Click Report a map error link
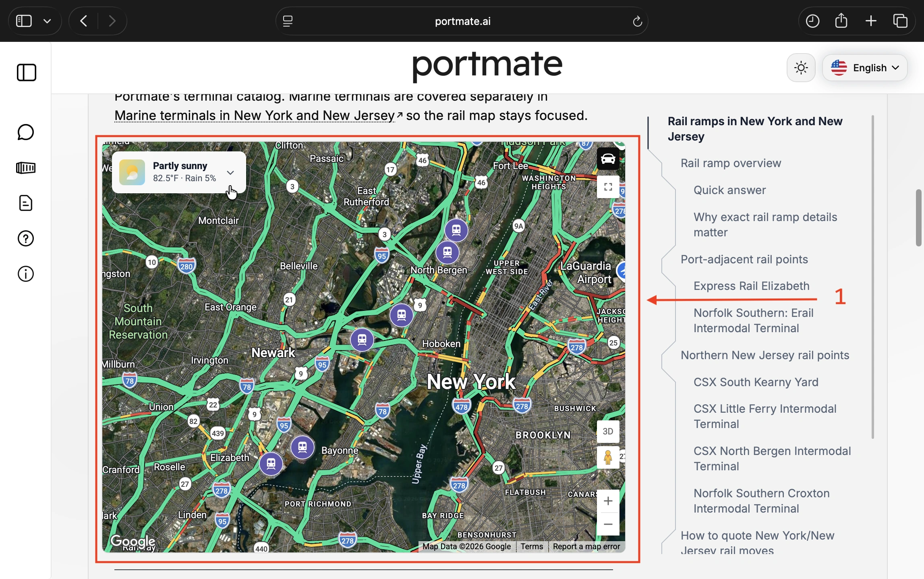This screenshot has width=924, height=579. pyautogui.click(x=586, y=546)
